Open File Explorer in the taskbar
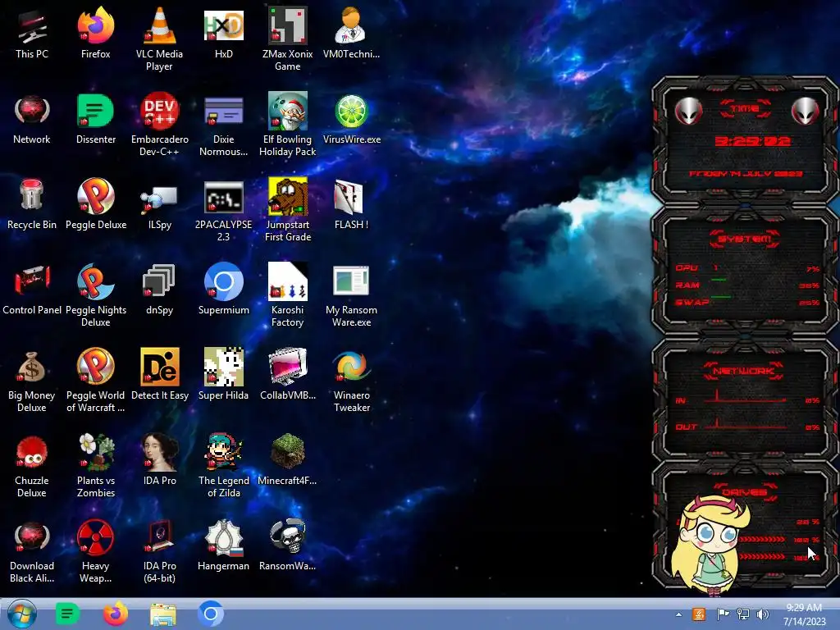The height and width of the screenshot is (630, 840). click(163, 614)
